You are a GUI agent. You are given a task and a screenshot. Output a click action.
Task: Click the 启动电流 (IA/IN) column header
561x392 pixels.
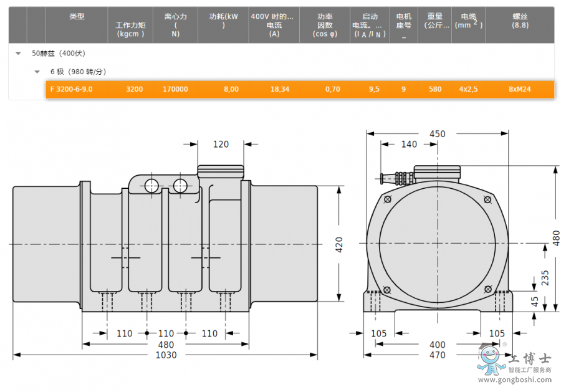370,25
